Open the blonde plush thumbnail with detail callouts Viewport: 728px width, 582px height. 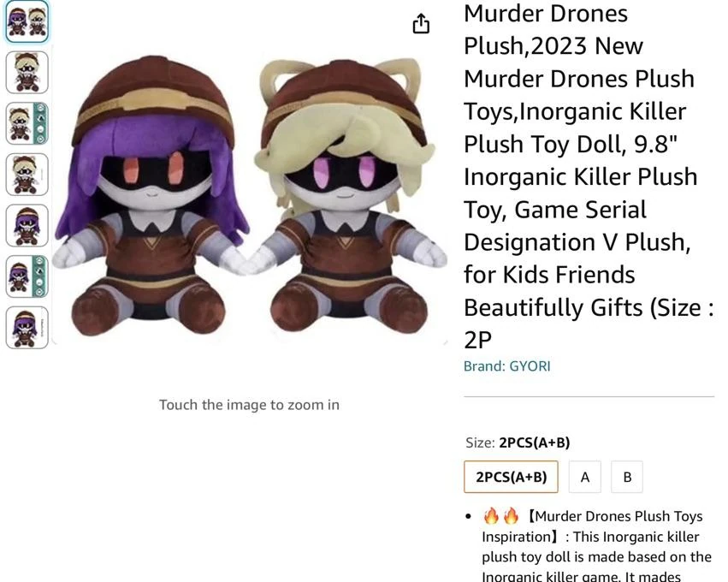click(27, 123)
